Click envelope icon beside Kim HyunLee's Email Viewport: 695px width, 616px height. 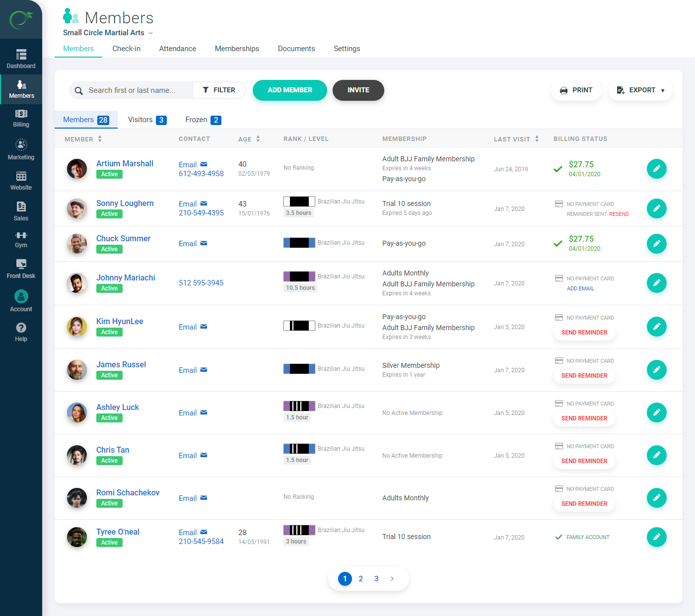[x=204, y=327]
